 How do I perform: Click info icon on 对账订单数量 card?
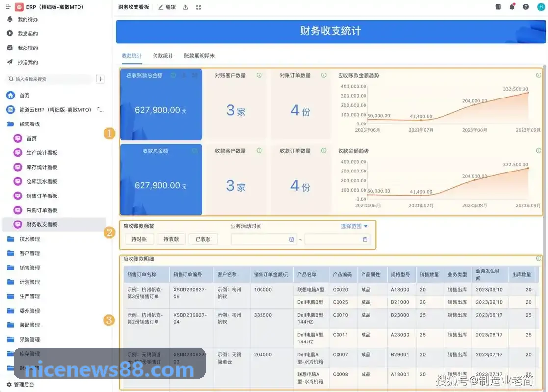tap(324, 75)
